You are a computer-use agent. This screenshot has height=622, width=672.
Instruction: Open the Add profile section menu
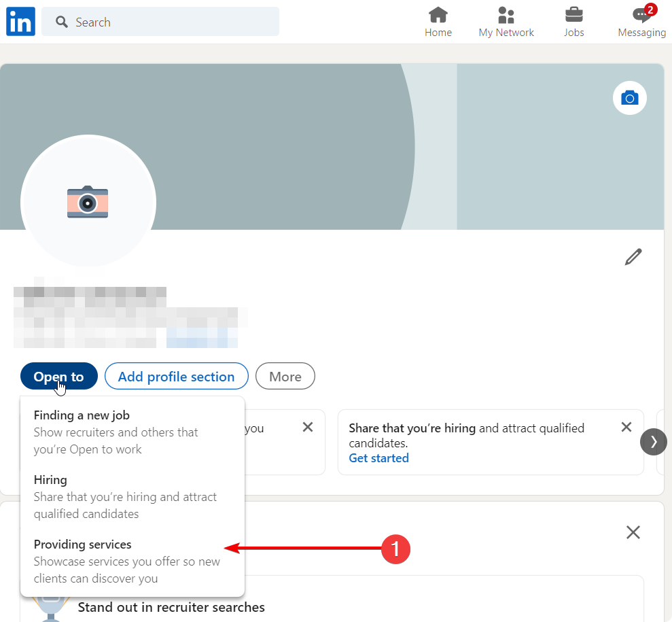(x=176, y=377)
